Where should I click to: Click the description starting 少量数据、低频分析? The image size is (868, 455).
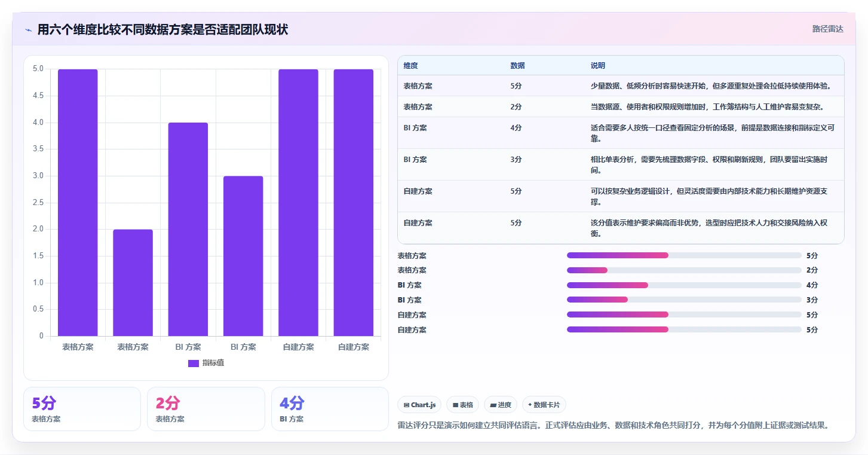(710, 85)
